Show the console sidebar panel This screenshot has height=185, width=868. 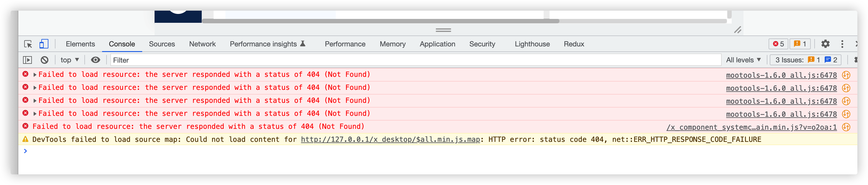(x=27, y=60)
